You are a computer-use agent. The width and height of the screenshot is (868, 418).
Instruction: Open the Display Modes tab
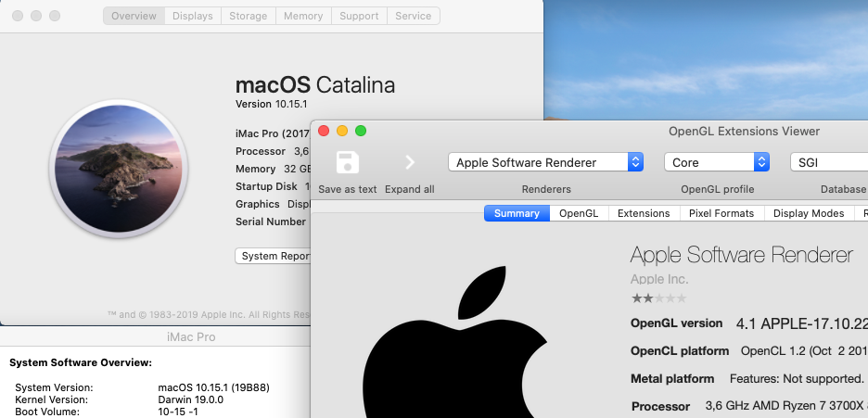click(809, 213)
